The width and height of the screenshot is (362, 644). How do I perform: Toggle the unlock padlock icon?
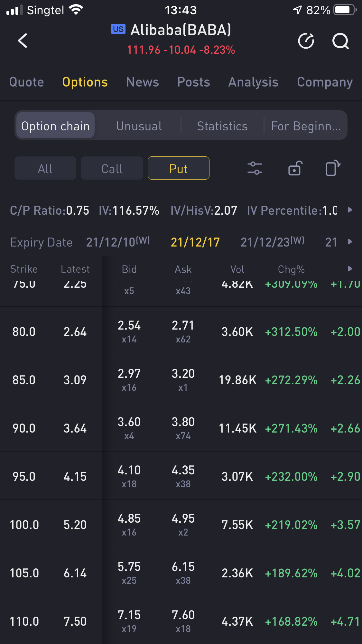(x=295, y=168)
